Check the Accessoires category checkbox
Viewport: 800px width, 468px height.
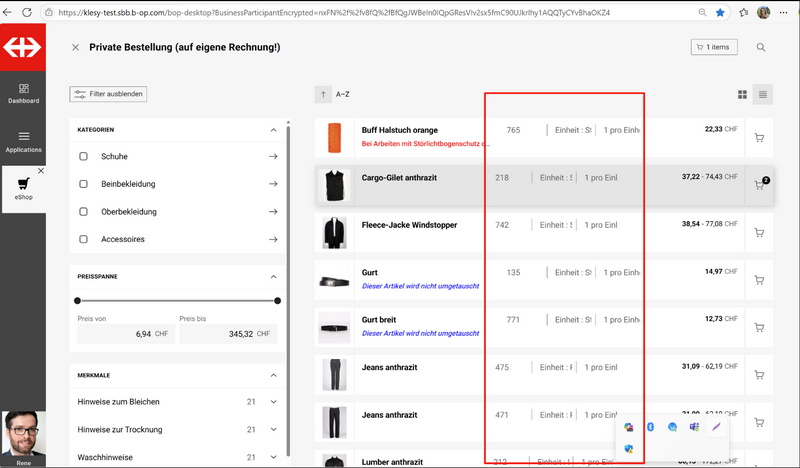tap(84, 239)
